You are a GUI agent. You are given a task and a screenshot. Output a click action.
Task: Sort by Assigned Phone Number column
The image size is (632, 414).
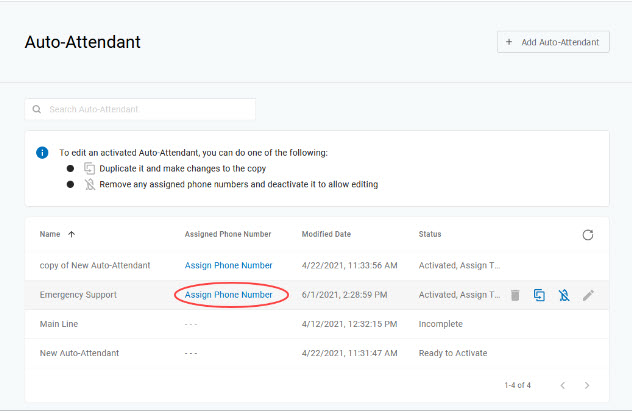coord(228,235)
